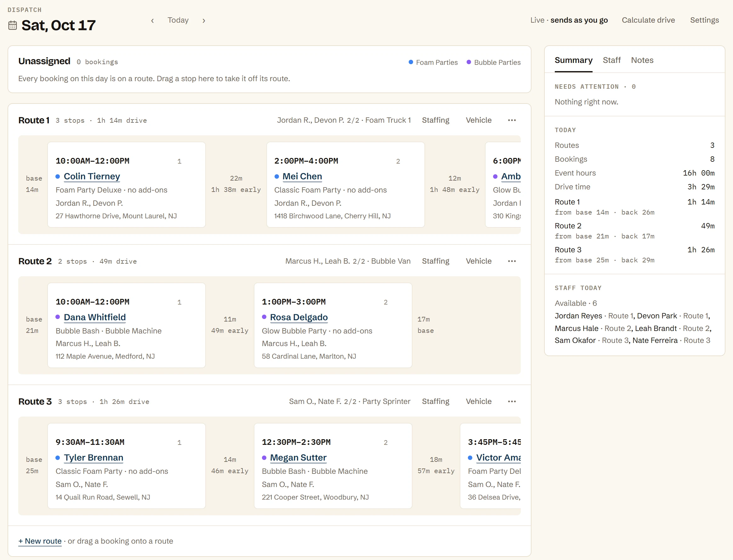Viewport: 733px width, 560px height.
Task: Open dispatch Settings
Action: (704, 20)
